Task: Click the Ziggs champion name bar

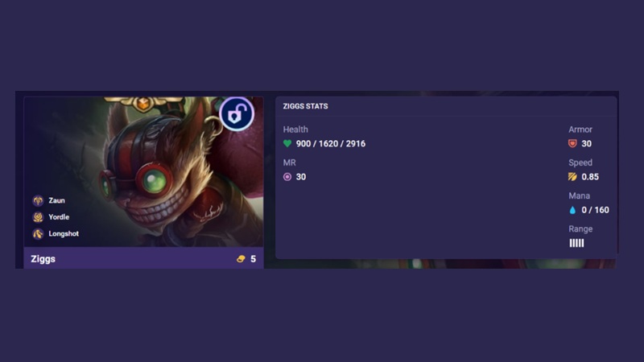Action: click(x=144, y=258)
